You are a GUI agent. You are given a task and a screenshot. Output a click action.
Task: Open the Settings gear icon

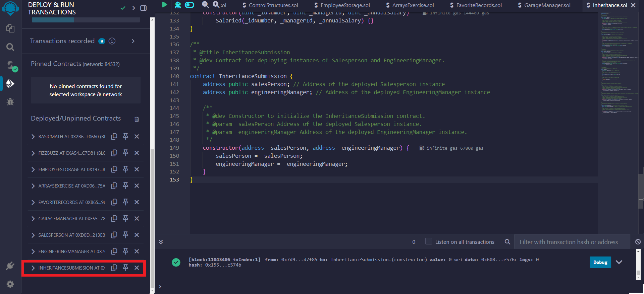click(10, 284)
